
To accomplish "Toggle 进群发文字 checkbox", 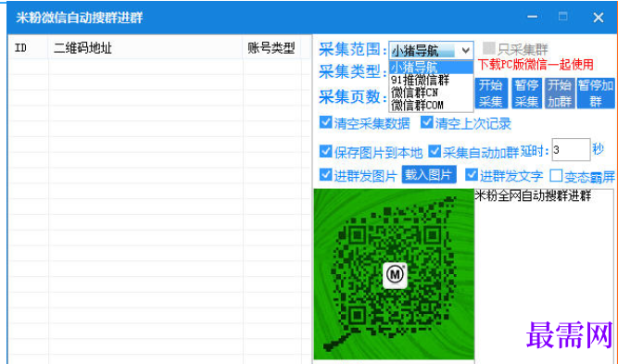I will click(x=472, y=174).
